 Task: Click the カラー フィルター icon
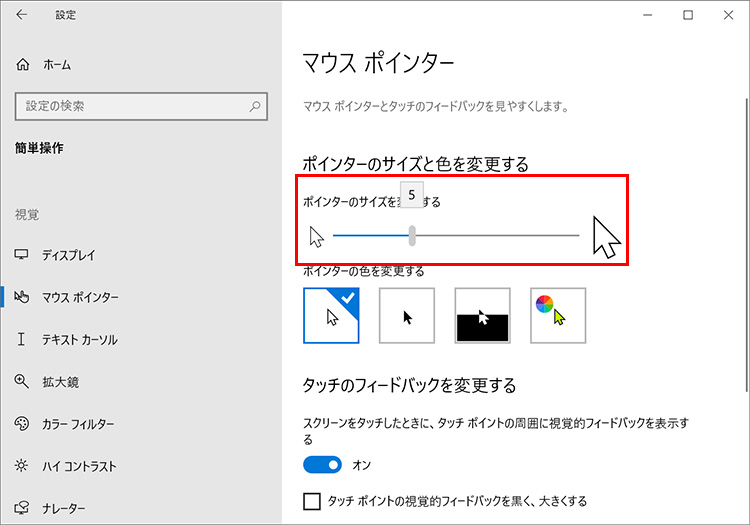point(22,423)
